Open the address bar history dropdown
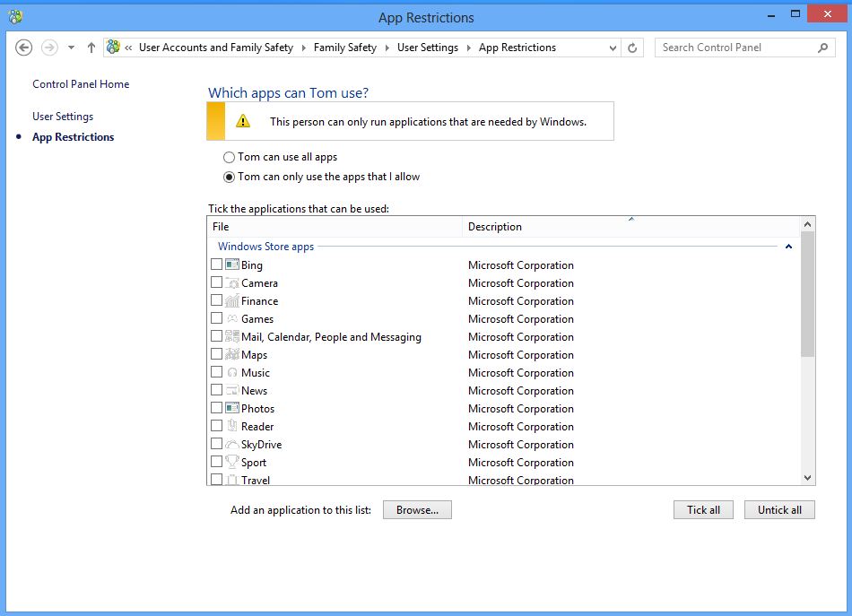 pos(613,48)
